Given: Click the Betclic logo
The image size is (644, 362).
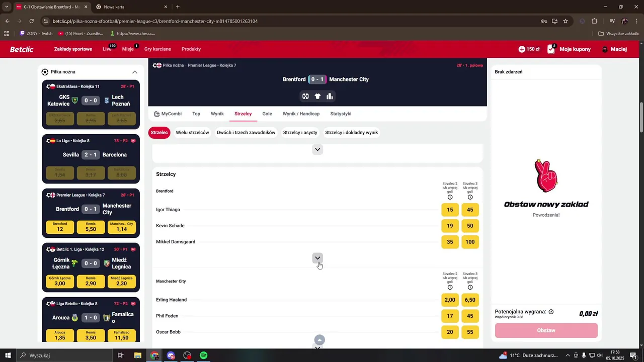Looking at the screenshot, I should pyautogui.click(x=22, y=49).
